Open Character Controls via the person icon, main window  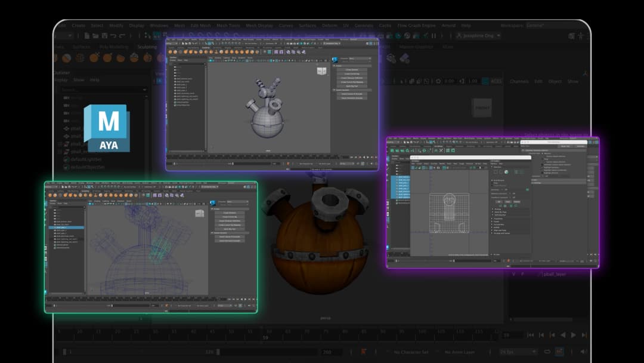click(581, 36)
